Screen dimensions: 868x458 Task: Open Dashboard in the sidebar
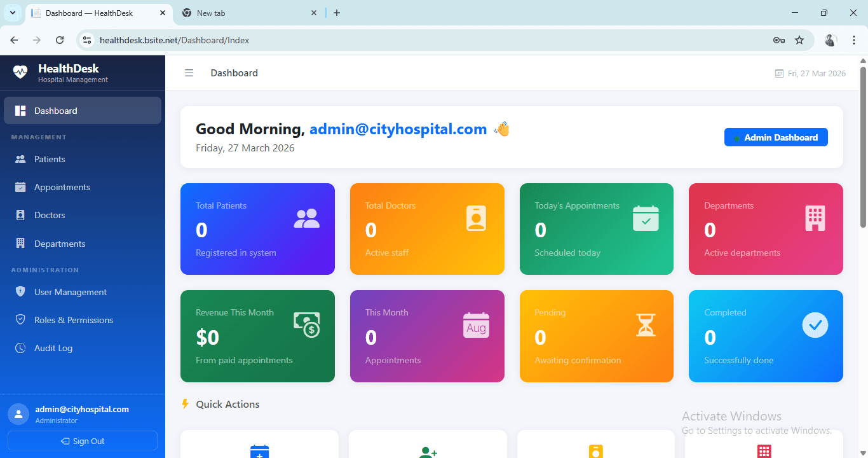[83, 111]
